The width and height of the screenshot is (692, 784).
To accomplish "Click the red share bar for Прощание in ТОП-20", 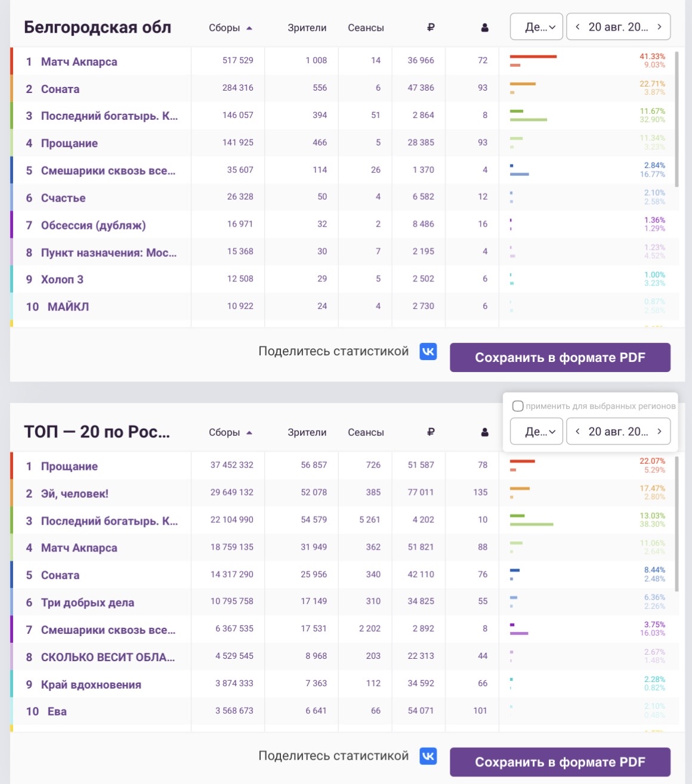I will (x=523, y=461).
